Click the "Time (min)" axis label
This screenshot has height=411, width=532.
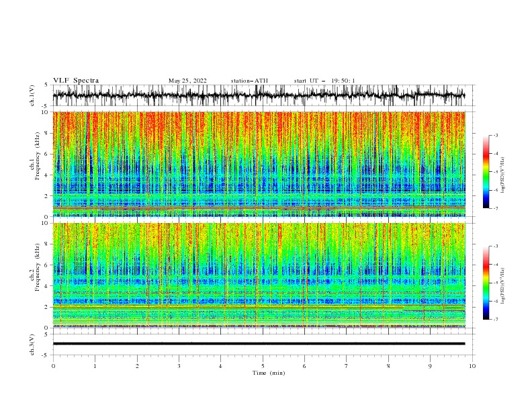click(x=269, y=373)
